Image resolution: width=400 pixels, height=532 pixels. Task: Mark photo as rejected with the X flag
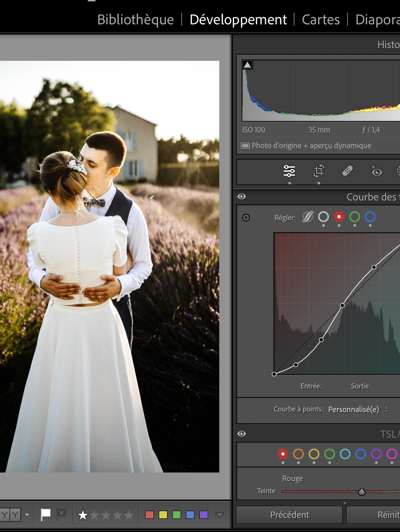[61, 514]
